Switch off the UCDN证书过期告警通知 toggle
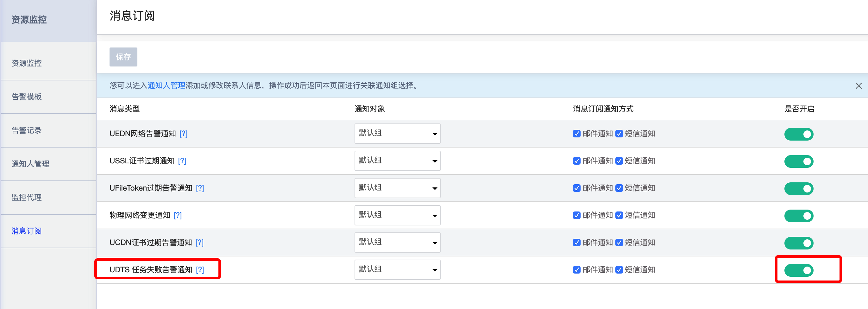 tap(798, 243)
